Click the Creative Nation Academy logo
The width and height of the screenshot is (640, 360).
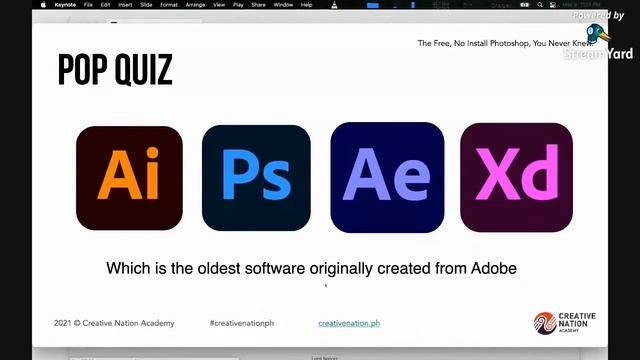coord(565,323)
